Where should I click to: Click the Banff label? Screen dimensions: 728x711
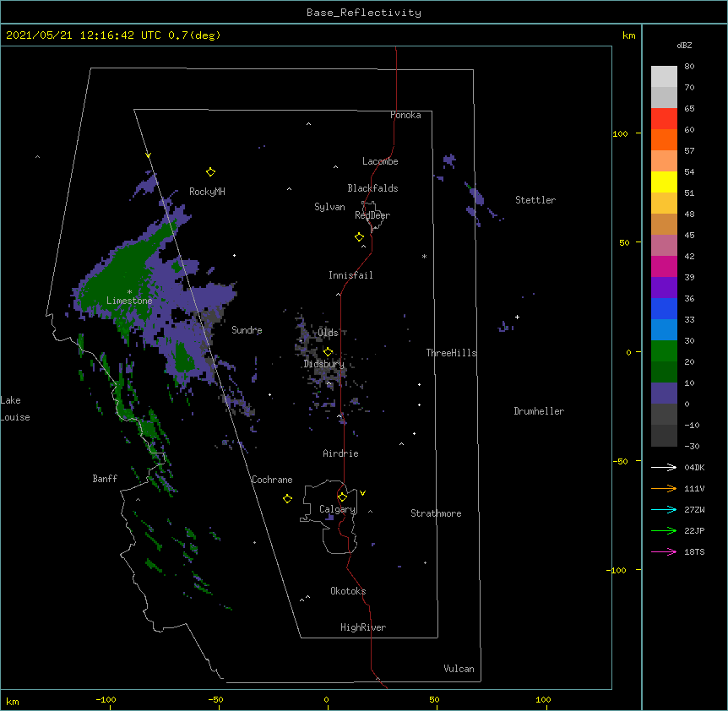pyautogui.click(x=105, y=479)
